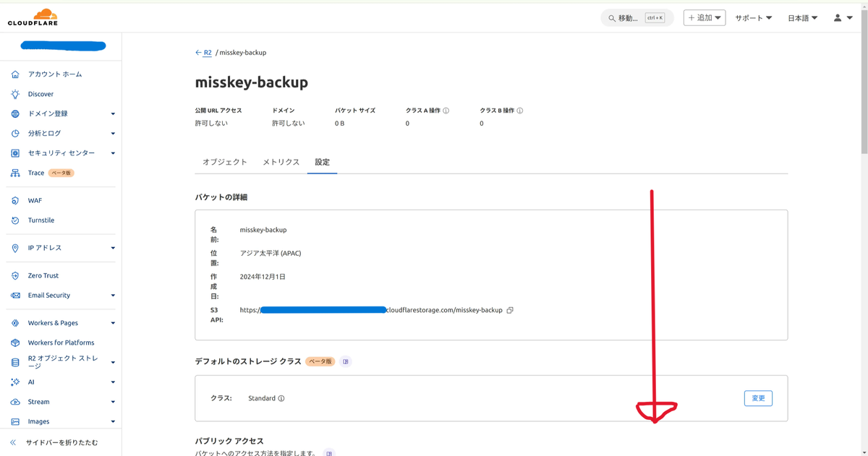Select the 設定 tab

tap(322, 162)
